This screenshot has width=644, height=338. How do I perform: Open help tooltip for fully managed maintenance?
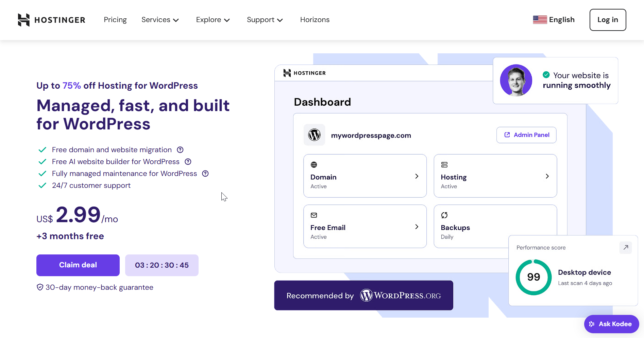coord(205,174)
